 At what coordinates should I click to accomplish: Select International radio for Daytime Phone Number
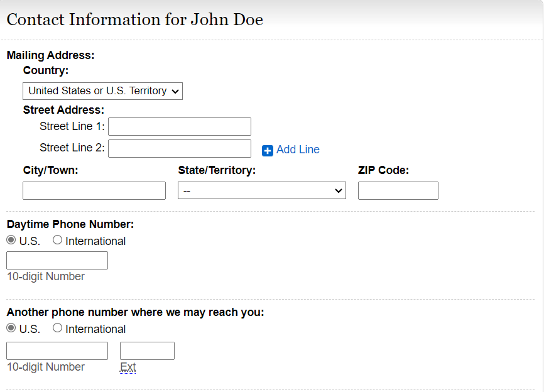pyautogui.click(x=58, y=240)
